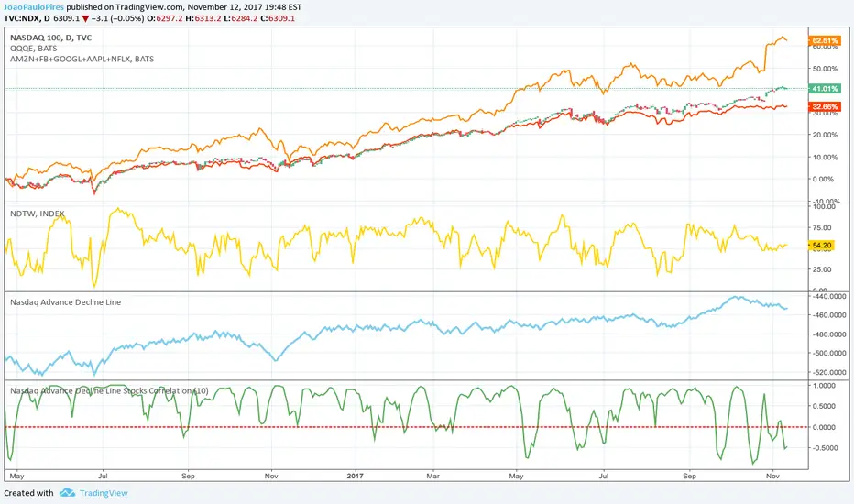The width and height of the screenshot is (854, 504).
Task: Select the QQQE, BATS legend entry
Action: click(33, 48)
